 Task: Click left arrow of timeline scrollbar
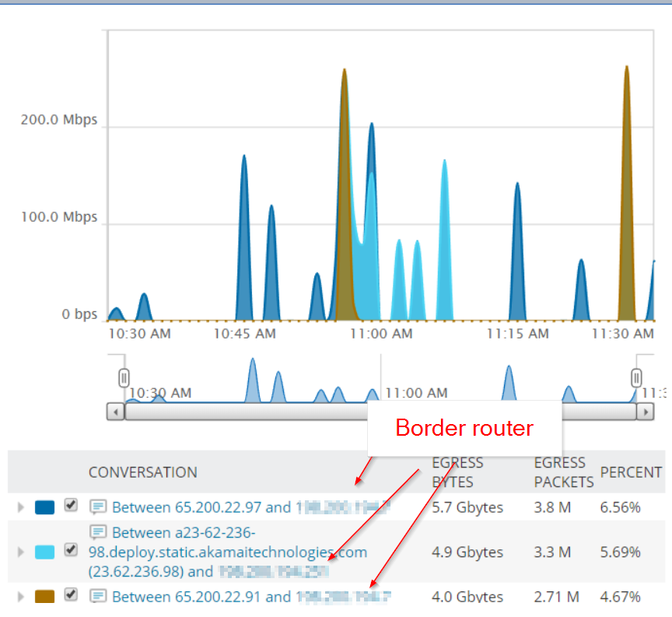coord(116,412)
